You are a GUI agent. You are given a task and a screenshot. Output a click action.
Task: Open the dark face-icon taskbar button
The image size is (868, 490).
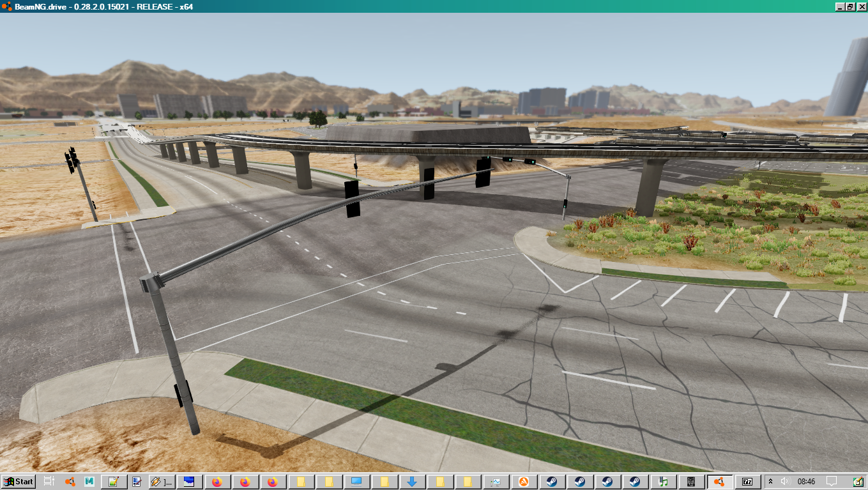point(690,482)
